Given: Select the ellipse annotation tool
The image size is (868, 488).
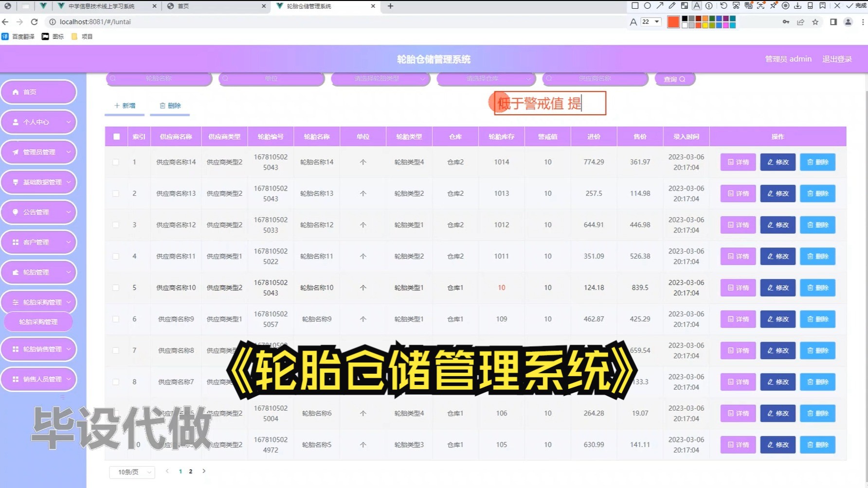Looking at the screenshot, I should [648, 6].
